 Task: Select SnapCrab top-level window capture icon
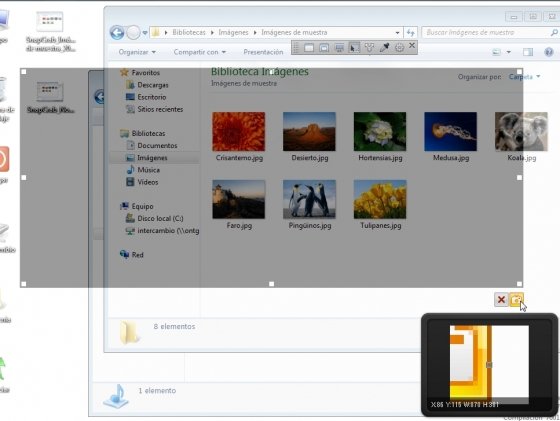324,47
